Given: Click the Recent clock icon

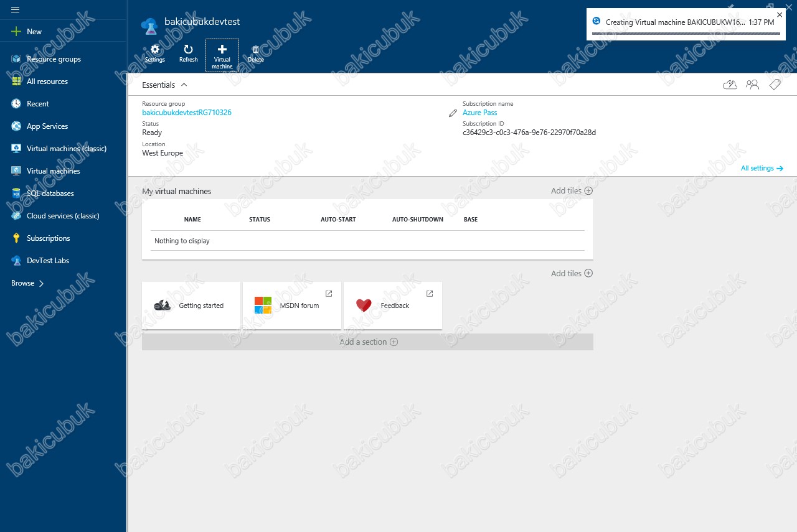Looking at the screenshot, I should (16, 104).
